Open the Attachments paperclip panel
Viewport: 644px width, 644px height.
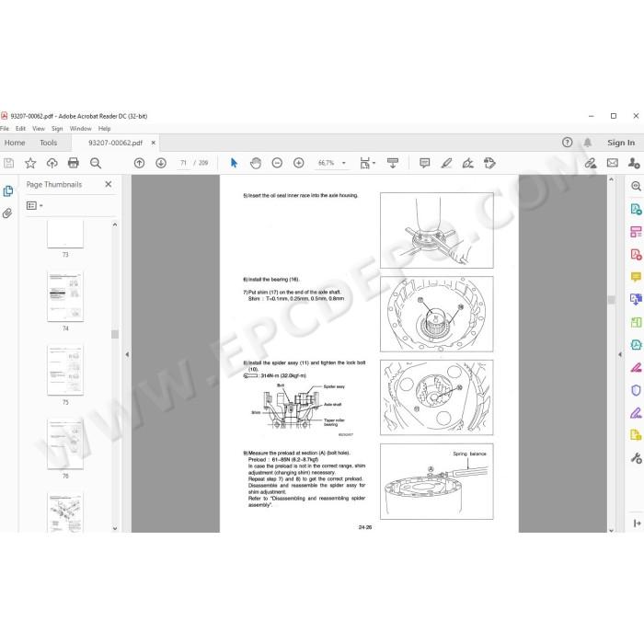point(7,213)
